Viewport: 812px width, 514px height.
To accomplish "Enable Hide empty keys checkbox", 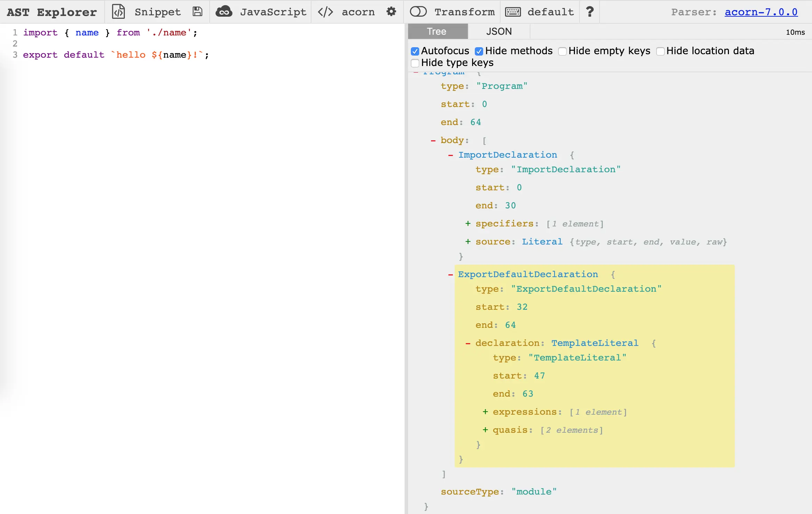I will pyautogui.click(x=562, y=51).
